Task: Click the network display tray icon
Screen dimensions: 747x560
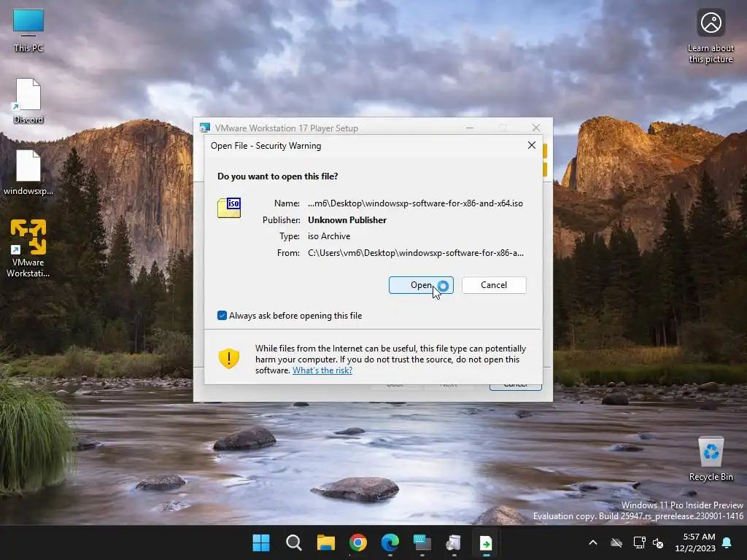Action: point(639,542)
